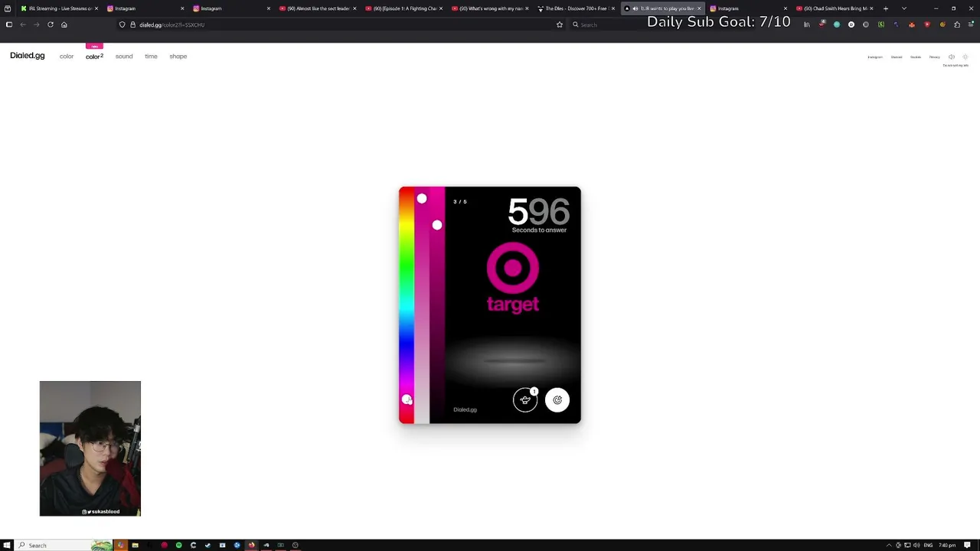Image resolution: width=980 pixels, height=551 pixels.
Task: Open the color game mode
Action: 67,57
